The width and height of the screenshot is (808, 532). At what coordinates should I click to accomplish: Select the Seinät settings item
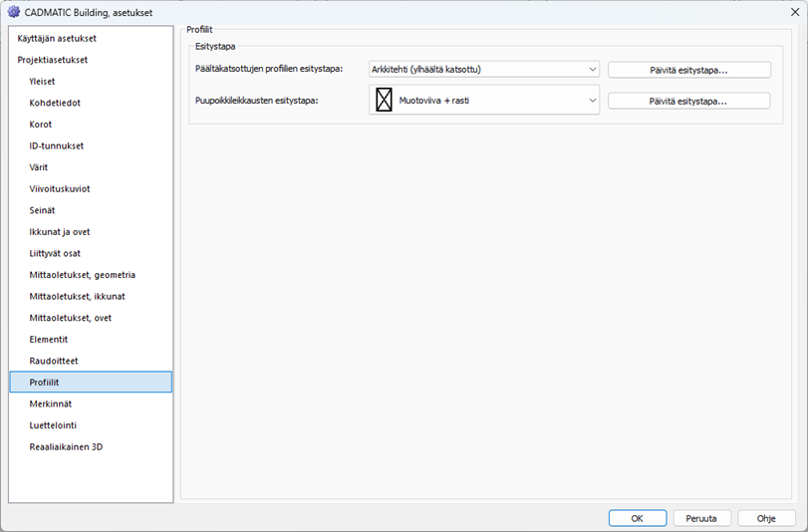point(42,210)
